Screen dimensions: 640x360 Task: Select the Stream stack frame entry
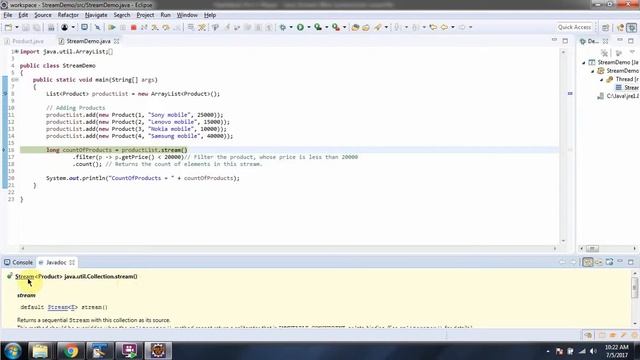pos(627,87)
